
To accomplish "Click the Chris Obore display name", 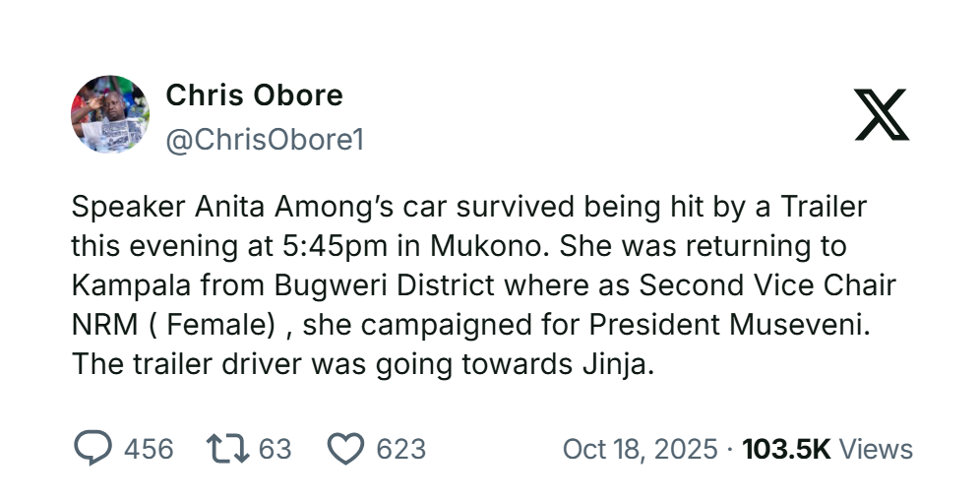I will pos(254,95).
